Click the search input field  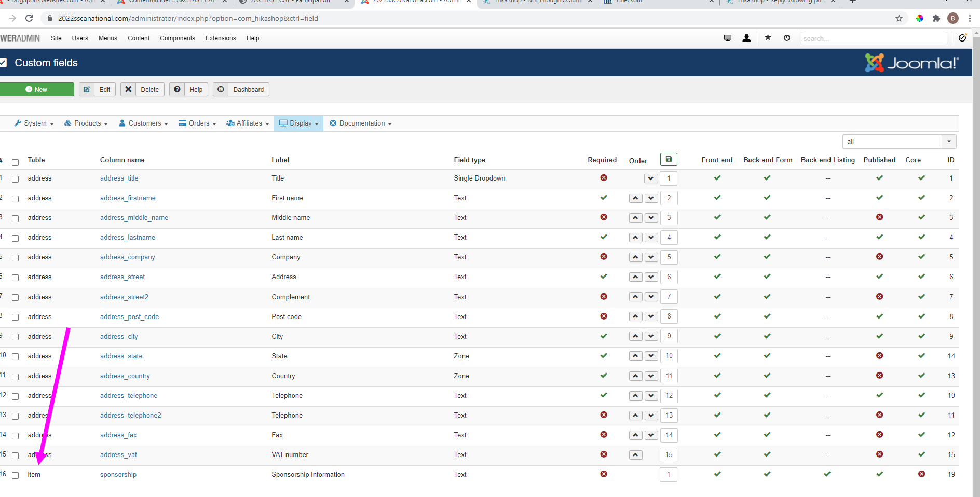coord(873,38)
